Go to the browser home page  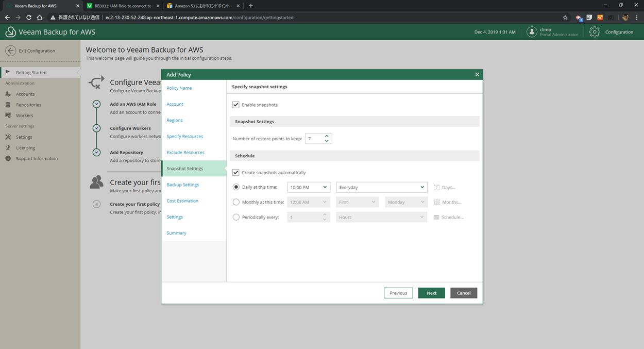(40, 18)
